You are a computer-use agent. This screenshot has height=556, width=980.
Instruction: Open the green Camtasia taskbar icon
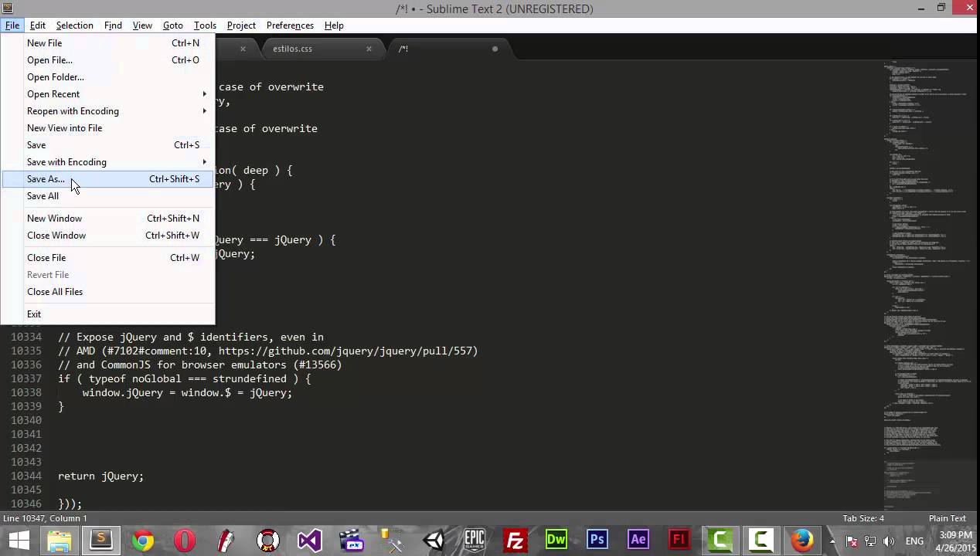point(720,540)
